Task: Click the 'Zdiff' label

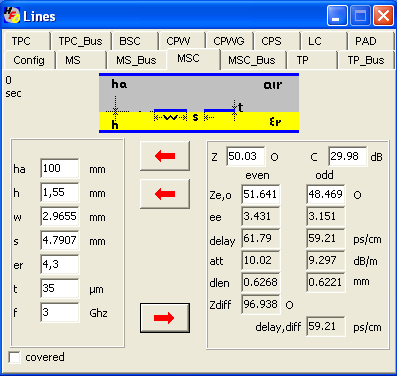Action: click(220, 305)
